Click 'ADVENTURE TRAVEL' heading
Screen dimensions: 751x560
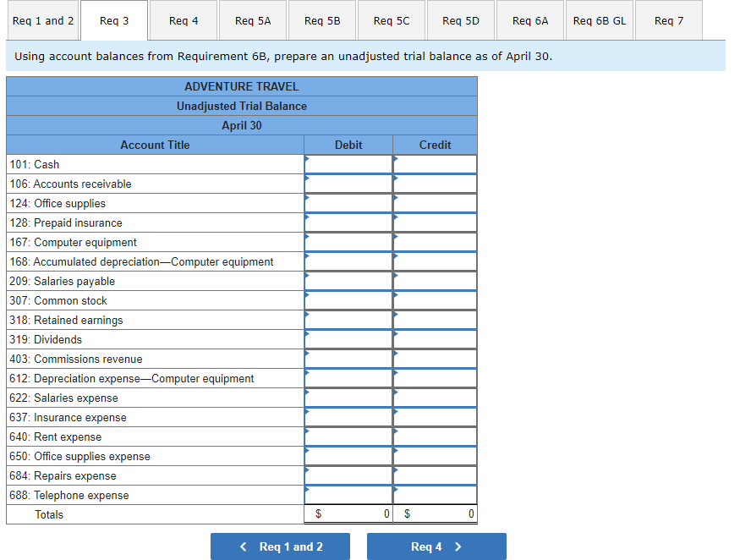coord(242,86)
